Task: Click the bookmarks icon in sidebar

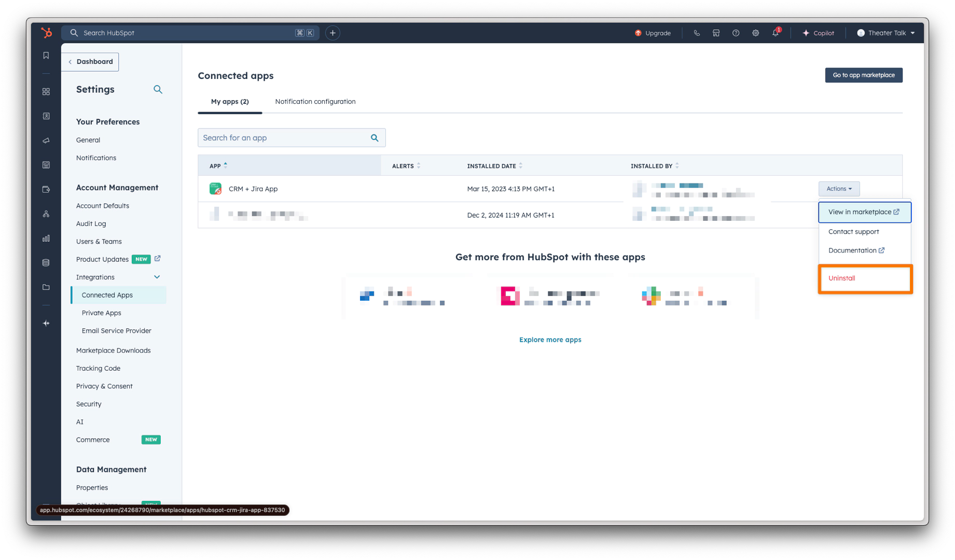Action: (46, 55)
